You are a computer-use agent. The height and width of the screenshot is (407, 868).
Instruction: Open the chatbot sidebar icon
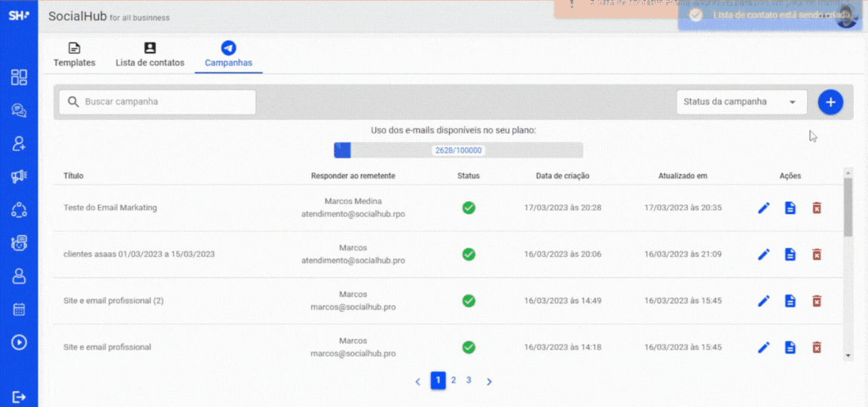(x=19, y=243)
